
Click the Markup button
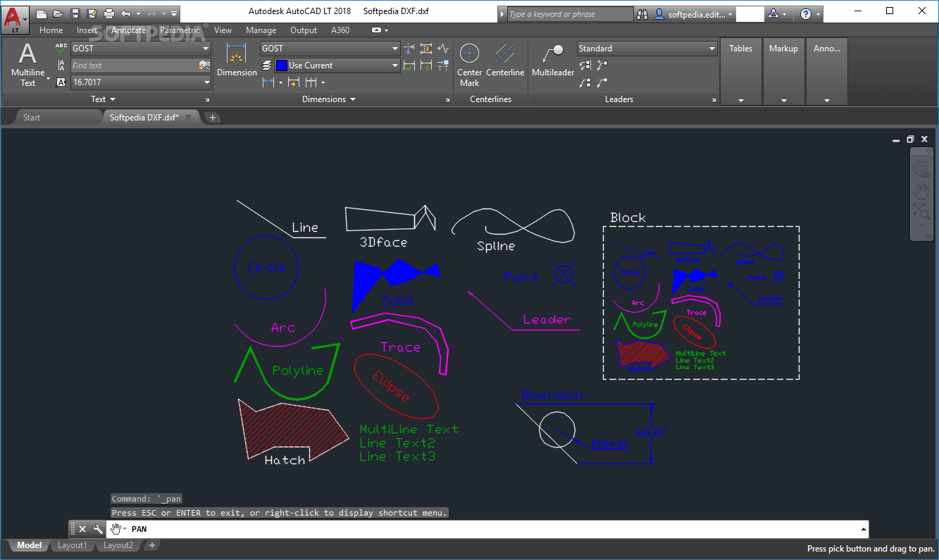click(783, 49)
